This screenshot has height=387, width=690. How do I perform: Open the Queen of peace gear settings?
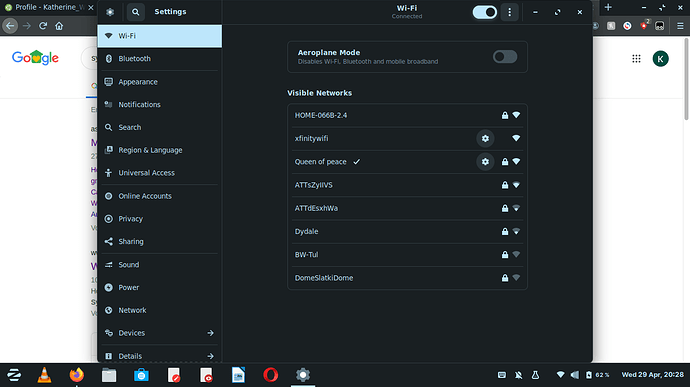click(485, 162)
